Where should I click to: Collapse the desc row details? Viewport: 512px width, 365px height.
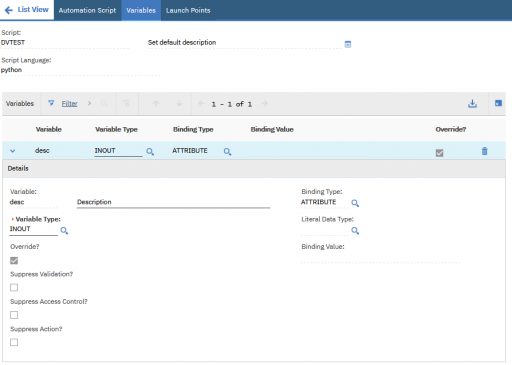click(13, 151)
